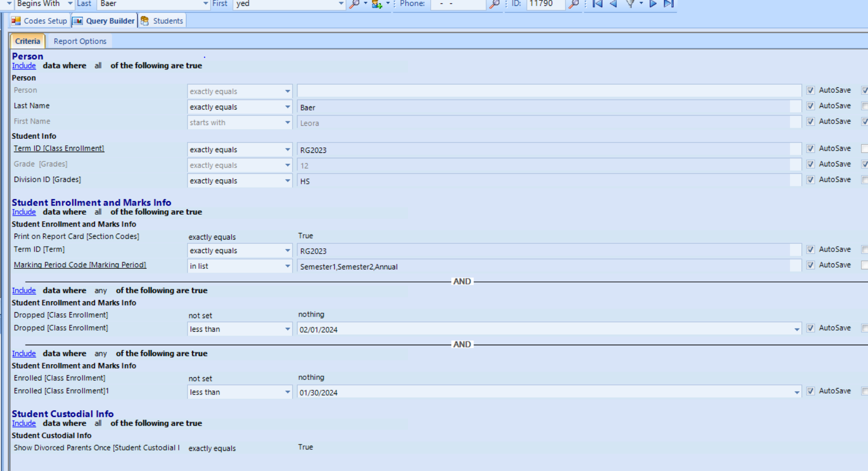Screen dimensions: 868x471
Task: Open dropdown arrow next to the filter funnel
Action: [641, 4]
